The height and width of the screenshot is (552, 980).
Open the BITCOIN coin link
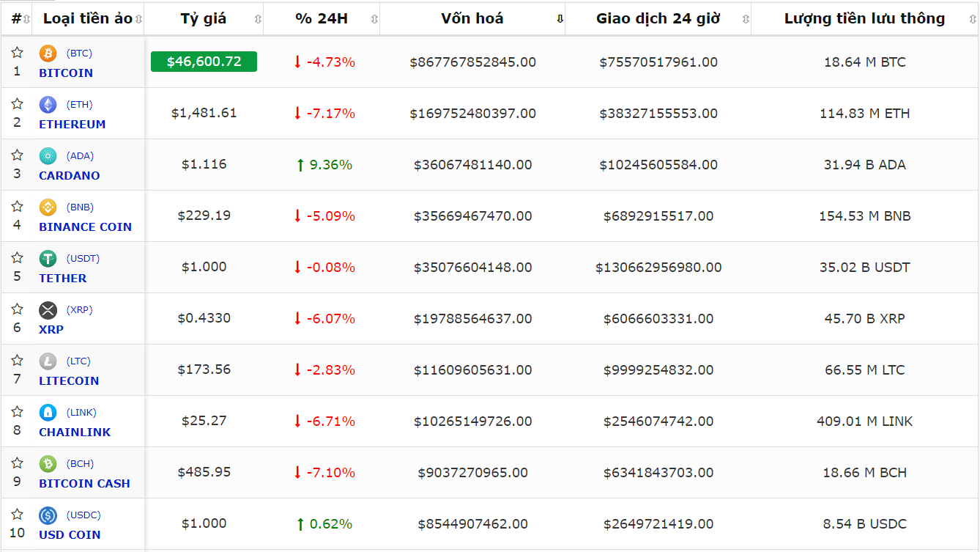(66, 73)
